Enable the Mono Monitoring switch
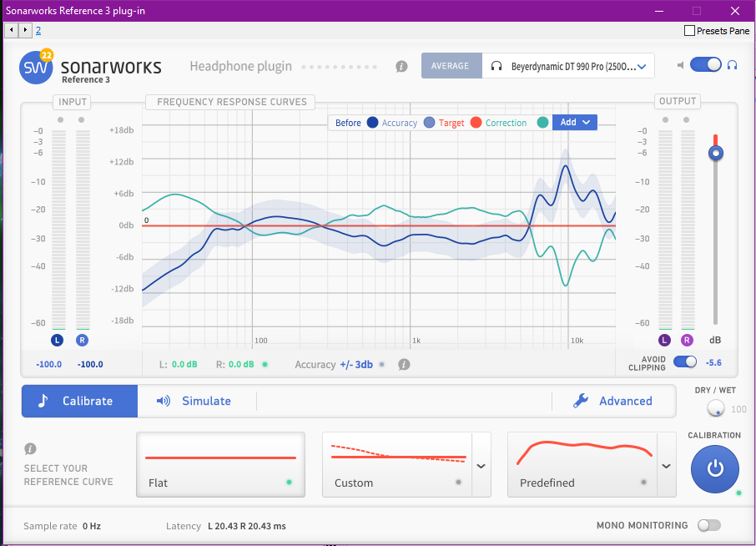This screenshot has height=546, width=756. [709, 525]
